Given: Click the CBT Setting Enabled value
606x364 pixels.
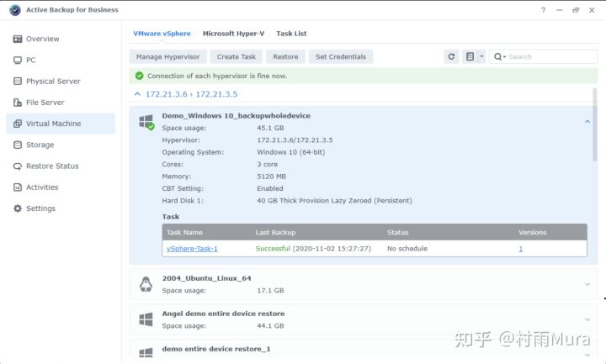Looking at the screenshot, I should coord(270,188).
